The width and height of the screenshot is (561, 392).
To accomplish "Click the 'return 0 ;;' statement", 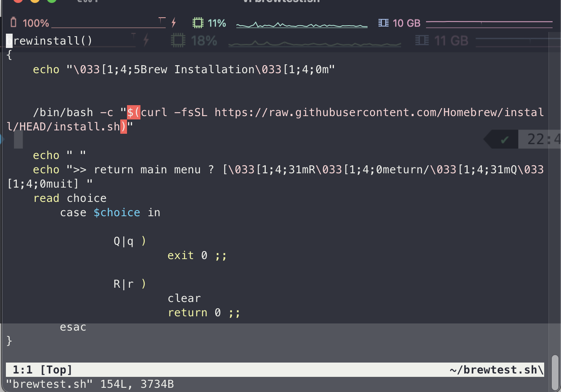I will 204,313.
